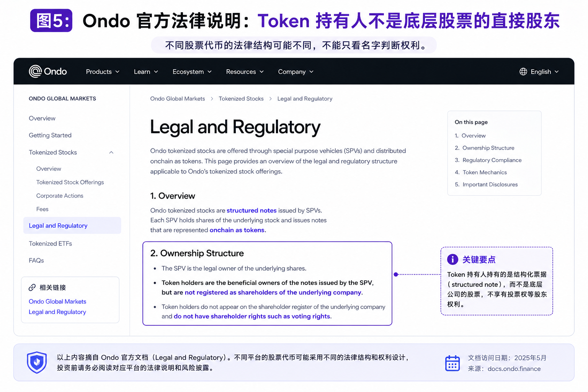The width and height of the screenshot is (588, 392).
Task: Open Tokenized ETFs in the sidebar
Action: 50,243
